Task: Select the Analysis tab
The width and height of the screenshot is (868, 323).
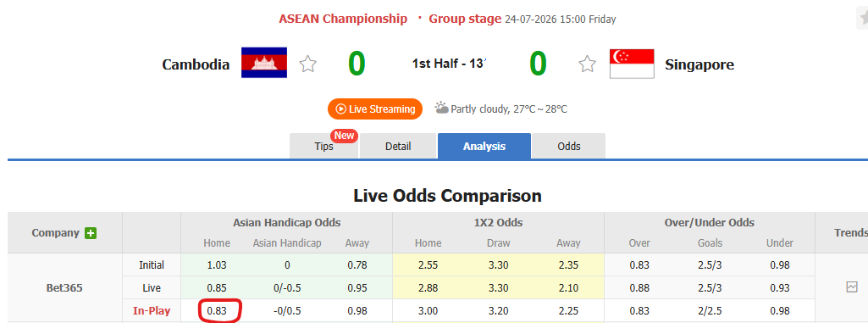Action: point(484,147)
